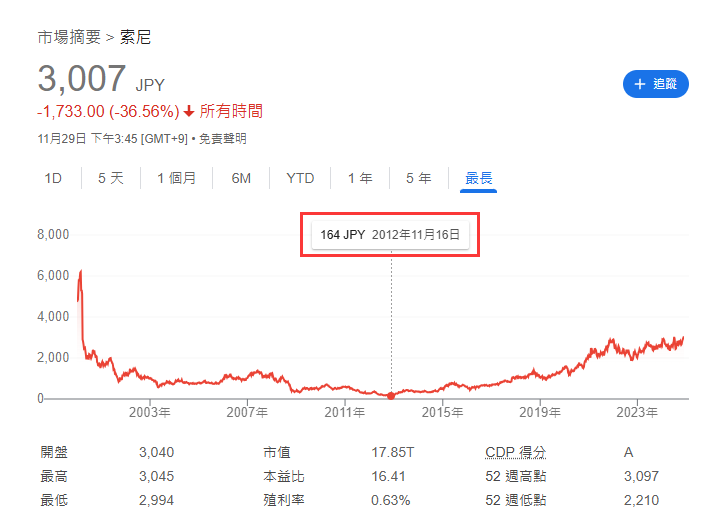Click the 2003年 axis label
The image size is (709, 521).
[x=150, y=412]
